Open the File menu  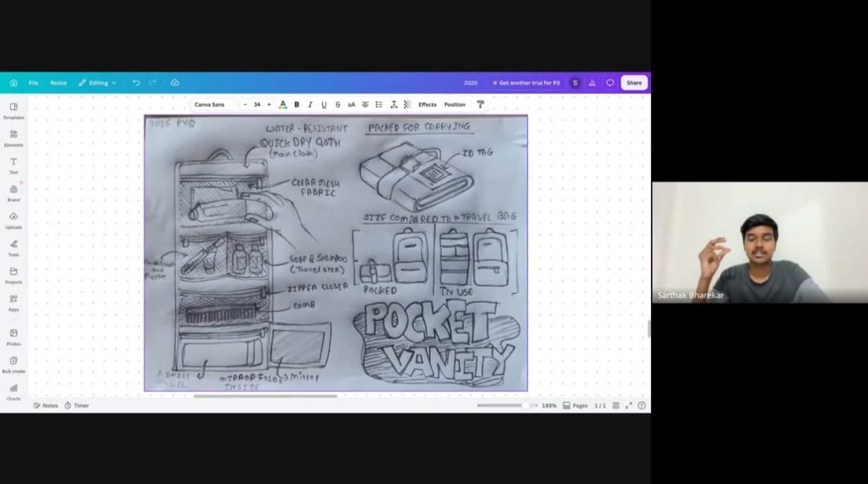tap(33, 83)
